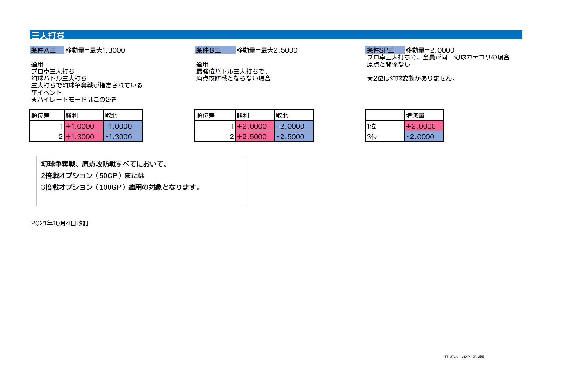Click the +1.3000 win cell
566x392 pixels.
pyautogui.click(x=84, y=136)
